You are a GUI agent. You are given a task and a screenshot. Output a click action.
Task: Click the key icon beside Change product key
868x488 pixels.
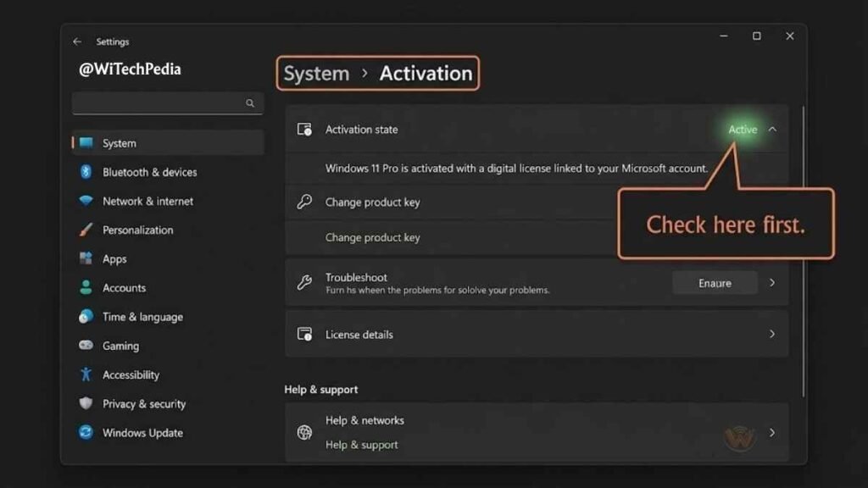(x=304, y=202)
